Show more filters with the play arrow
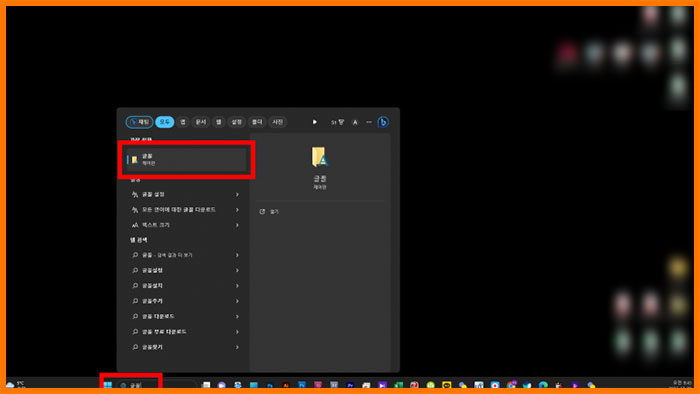 (x=315, y=122)
